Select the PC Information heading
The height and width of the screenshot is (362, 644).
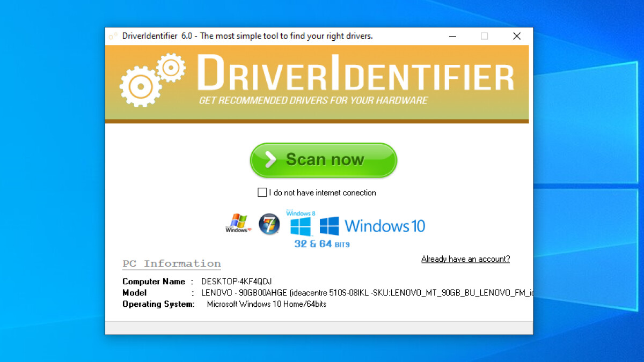pos(172,264)
